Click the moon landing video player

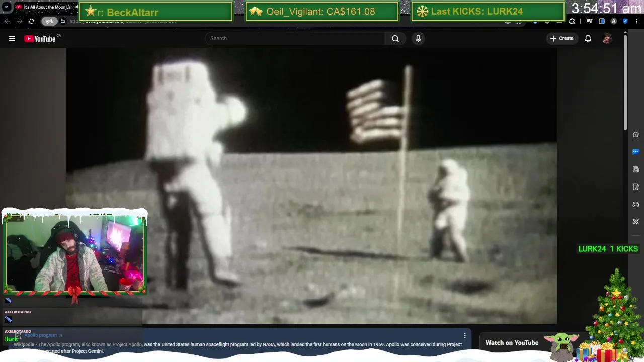click(x=311, y=186)
